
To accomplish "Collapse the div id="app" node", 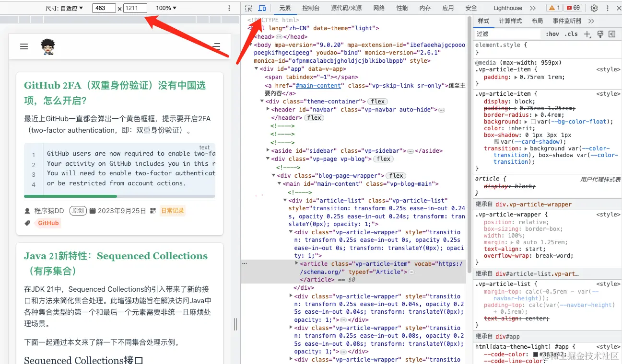I will 256,69.
